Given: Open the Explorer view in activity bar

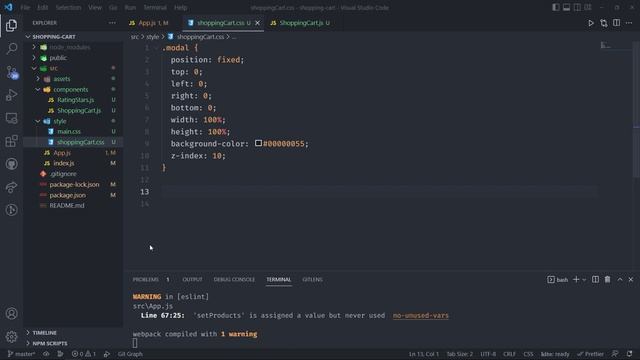Looking at the screenshot, I should (x=11, y=25).
